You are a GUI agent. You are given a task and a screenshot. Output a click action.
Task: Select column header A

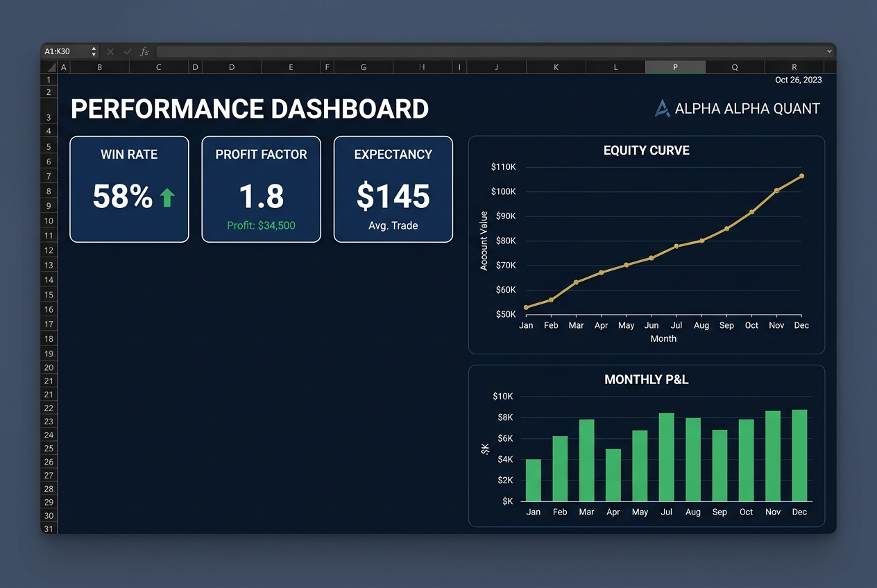(64, 67)
